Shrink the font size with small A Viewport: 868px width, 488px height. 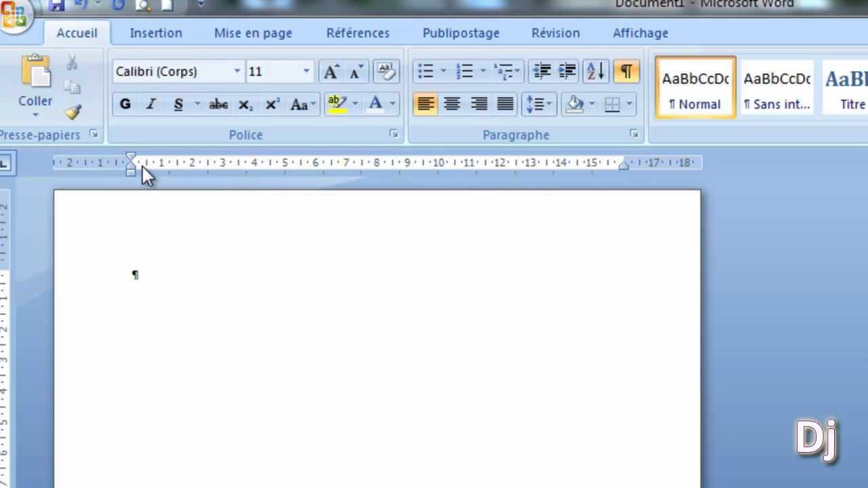click(x=357, y=71)
